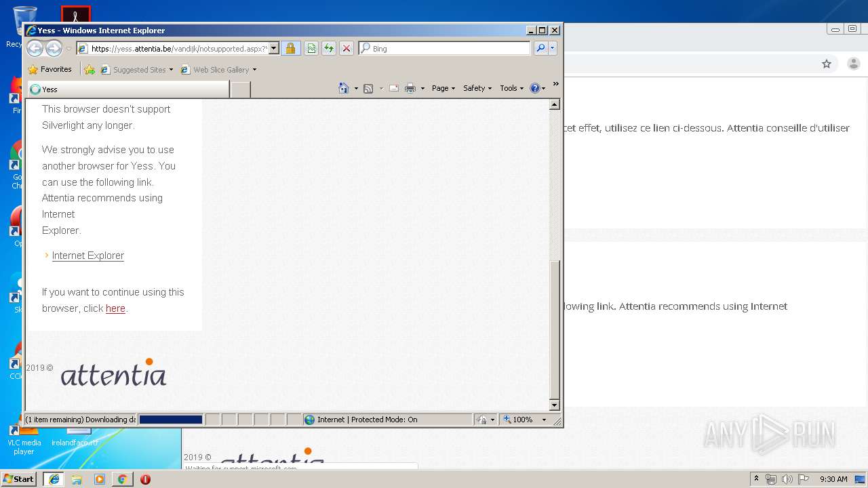The height and width of the screenshot is (488, 868).
Task: Click the Read Mail icon
Action: click(394, 88)
